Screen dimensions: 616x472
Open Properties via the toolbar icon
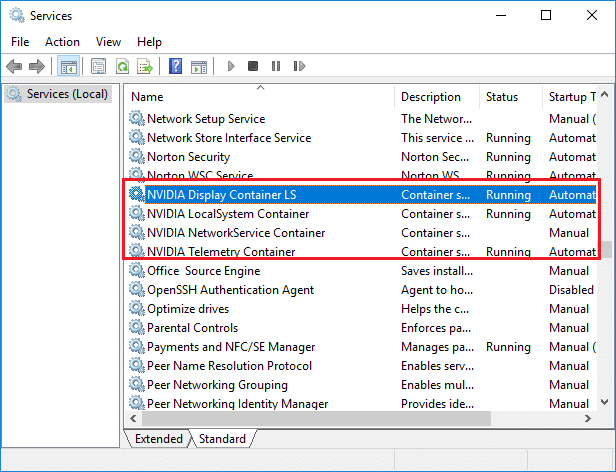click(x=98, y=67)
